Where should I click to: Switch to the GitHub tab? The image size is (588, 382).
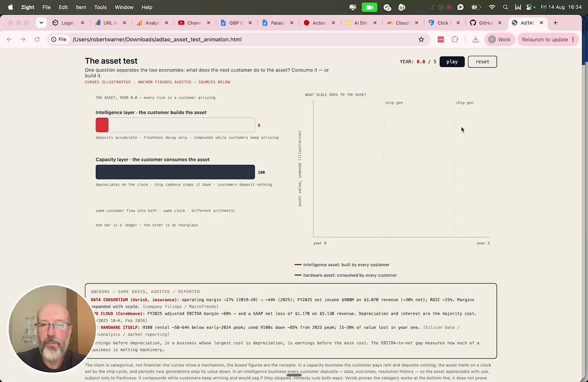(x=486, y=23)
